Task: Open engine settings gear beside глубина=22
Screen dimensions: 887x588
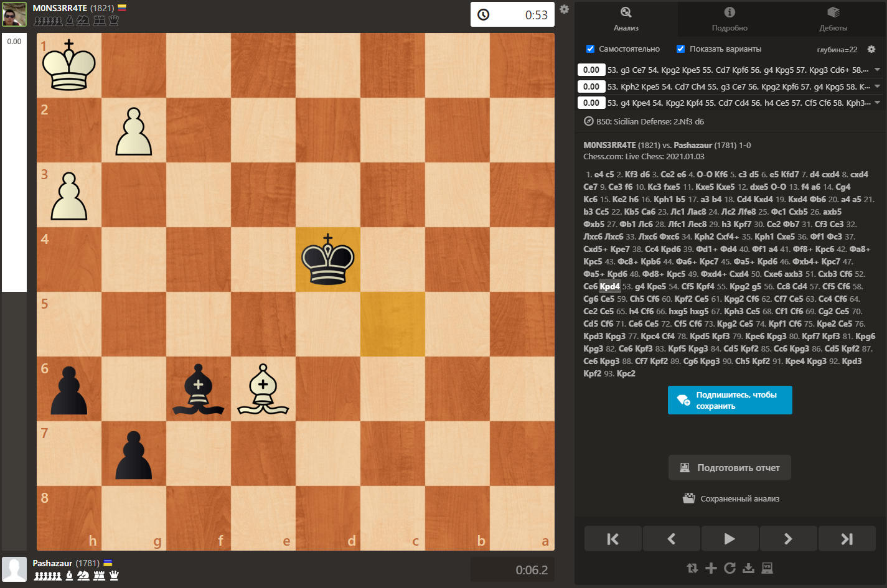Action: click(871, 49)
